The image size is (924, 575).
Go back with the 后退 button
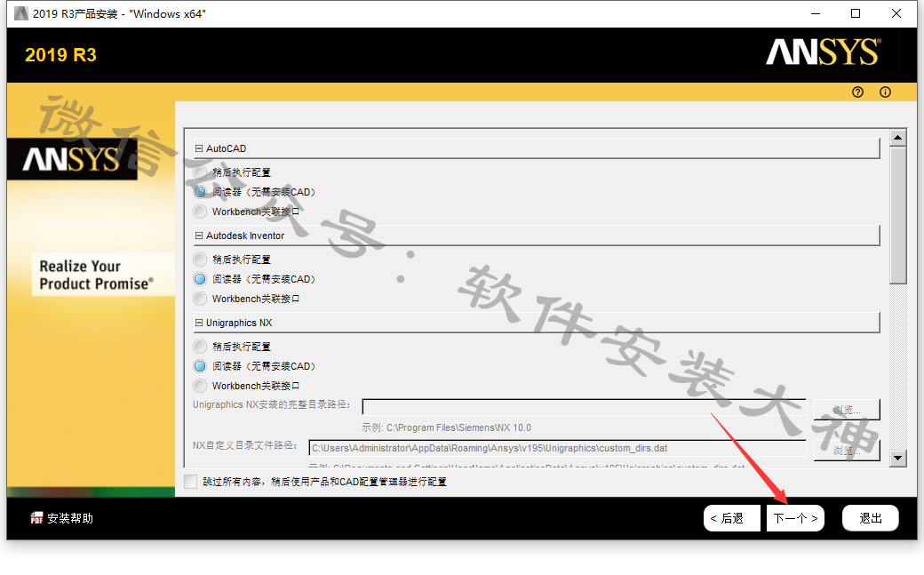pos(732,518)
